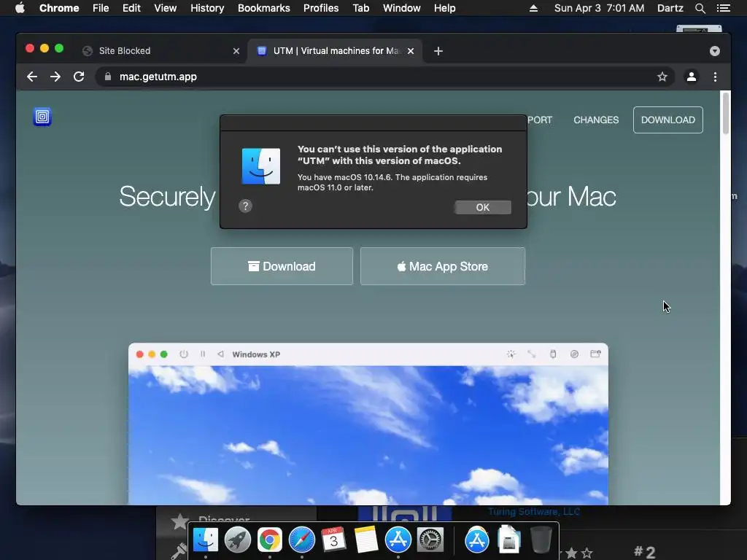The width and height of the screenshot is (747, 560).
Task: Open Launchpad from the Dock
Action: coord(237,540)
